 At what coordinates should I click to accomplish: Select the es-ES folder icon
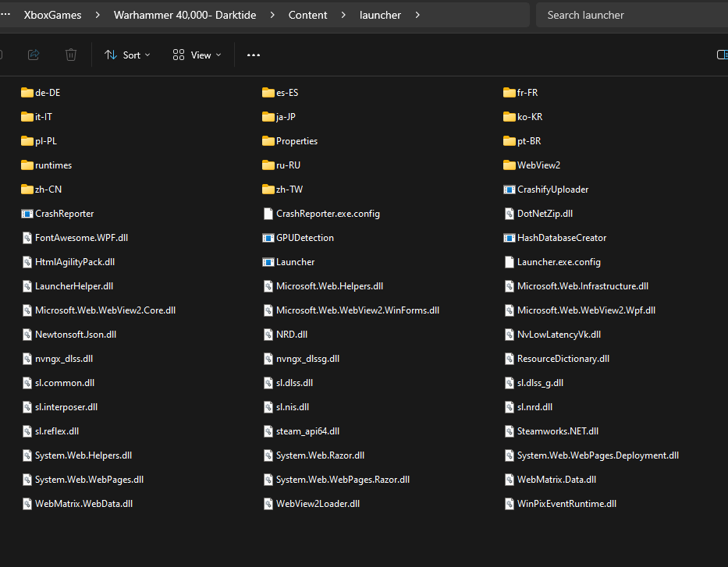[268, 92]
